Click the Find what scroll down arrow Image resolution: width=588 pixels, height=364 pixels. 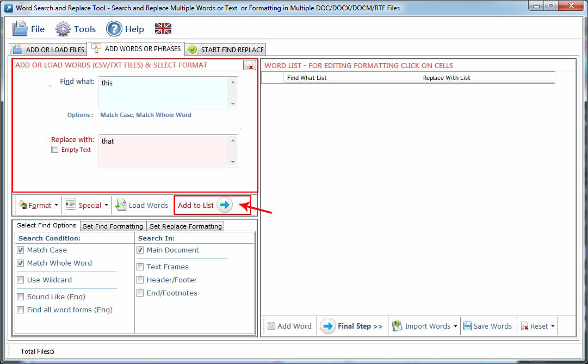click(x=233, y=103)
